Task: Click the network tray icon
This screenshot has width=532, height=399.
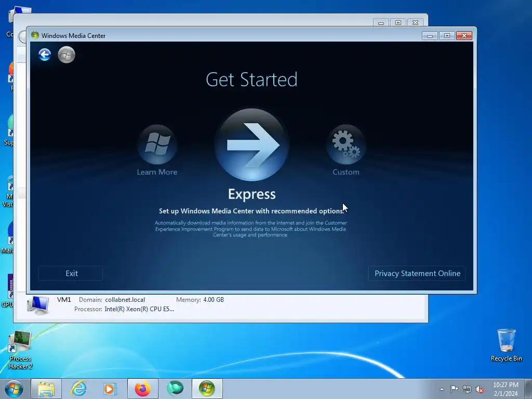Action: pyautogui.click(x=467, y=389)
